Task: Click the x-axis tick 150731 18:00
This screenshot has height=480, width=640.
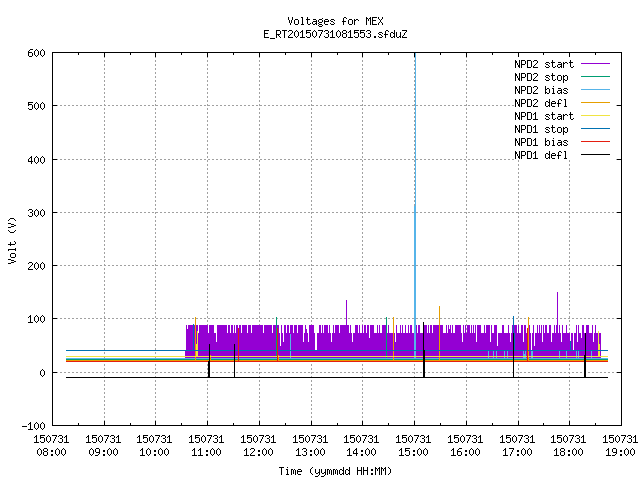Action: click(568, 446)
